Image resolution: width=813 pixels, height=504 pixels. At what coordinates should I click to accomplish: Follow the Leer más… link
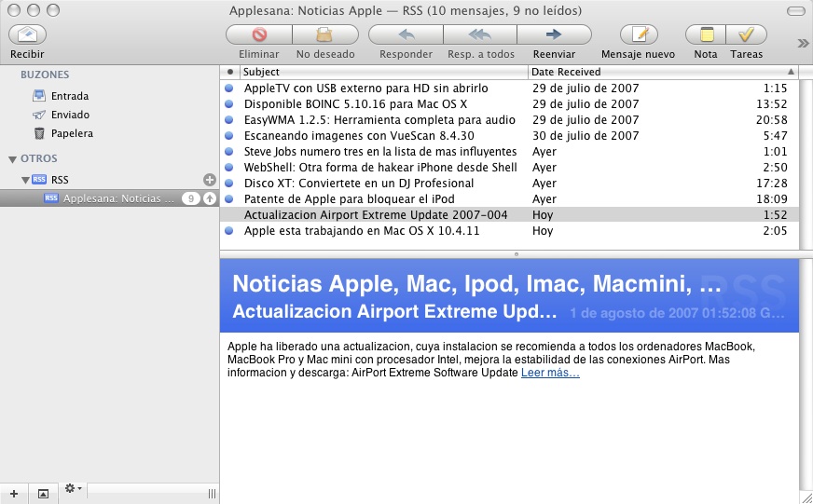550,373
